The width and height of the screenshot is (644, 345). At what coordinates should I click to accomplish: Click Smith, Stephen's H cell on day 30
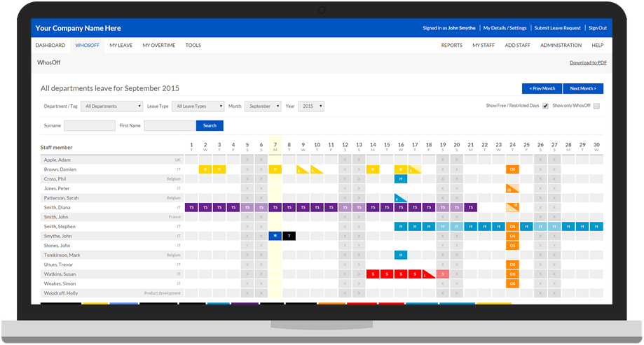[596, 227]
